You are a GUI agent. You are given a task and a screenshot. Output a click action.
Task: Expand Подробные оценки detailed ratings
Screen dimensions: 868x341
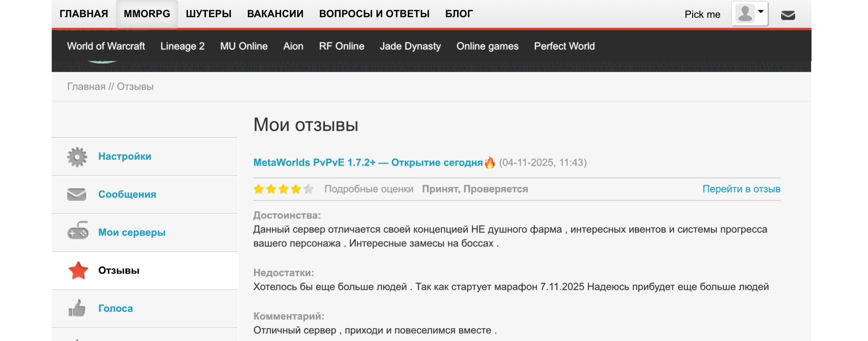(369, 189)
